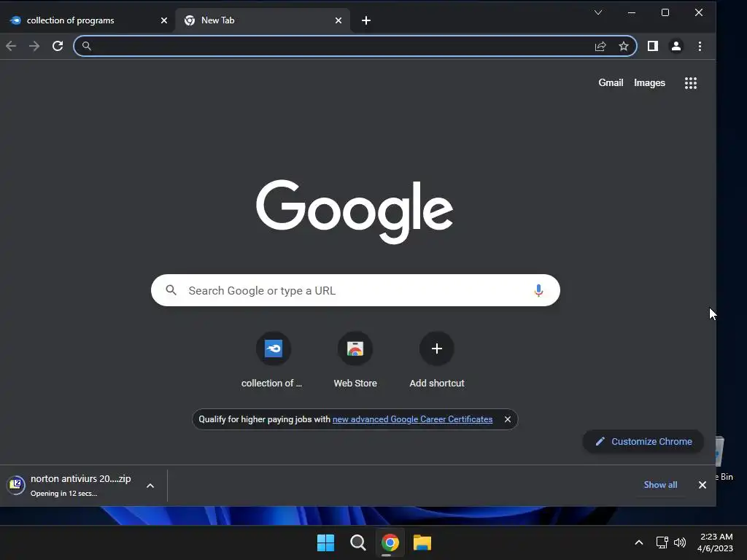Click the Customize Chrome button
The height and width of the screenshot is (560, 747).
[643, 441]
